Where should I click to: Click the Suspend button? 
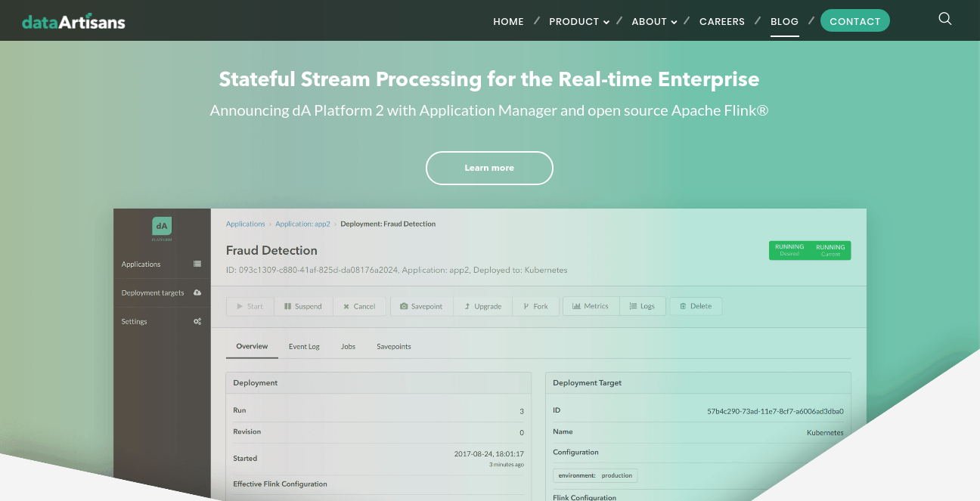pos(303,306)
